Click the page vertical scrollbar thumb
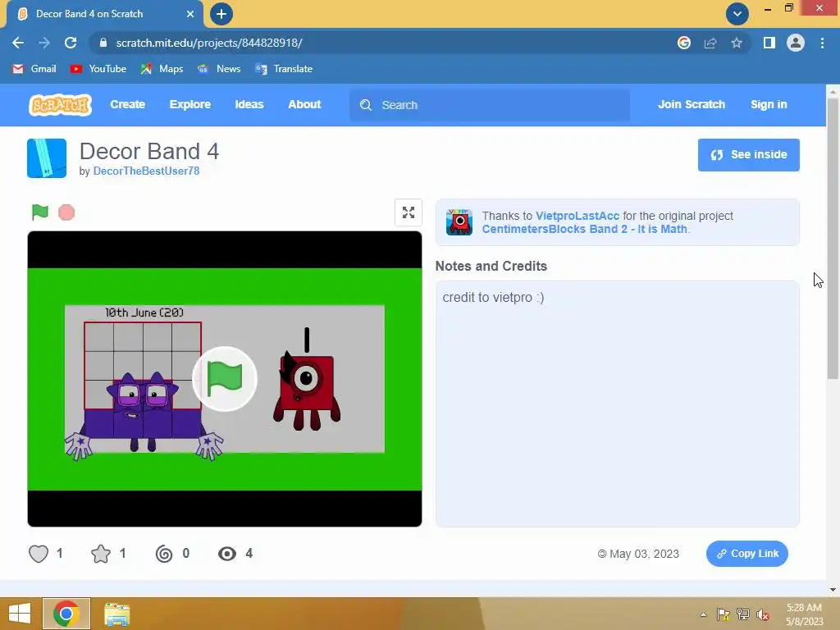Image resolution: width=840 pixels, height=630 pixels. pos(833,238)
